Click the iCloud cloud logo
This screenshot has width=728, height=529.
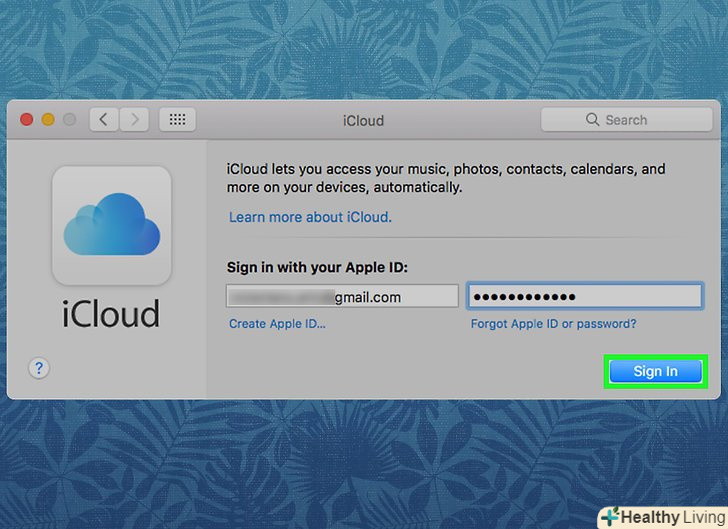pos(112,225)
